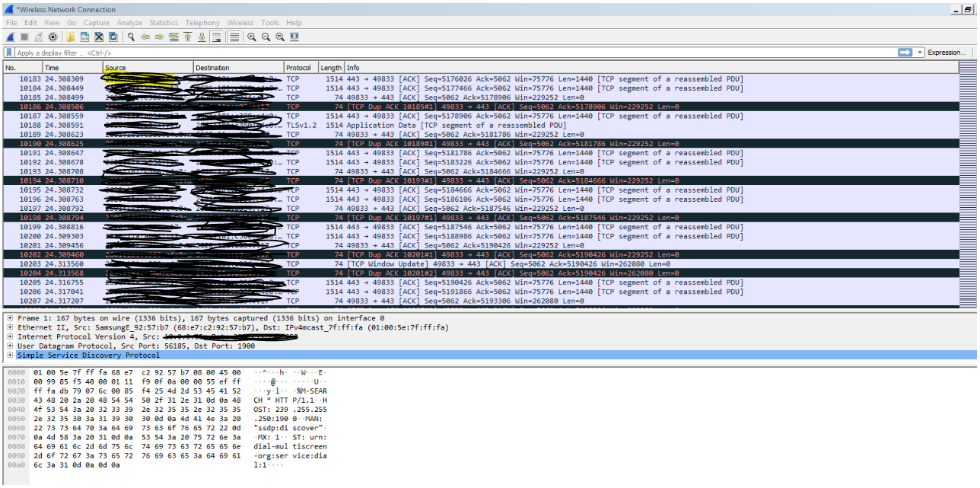Sort packets by the Time column header
This screenshot has height=488, width=980.
(72, 68)
